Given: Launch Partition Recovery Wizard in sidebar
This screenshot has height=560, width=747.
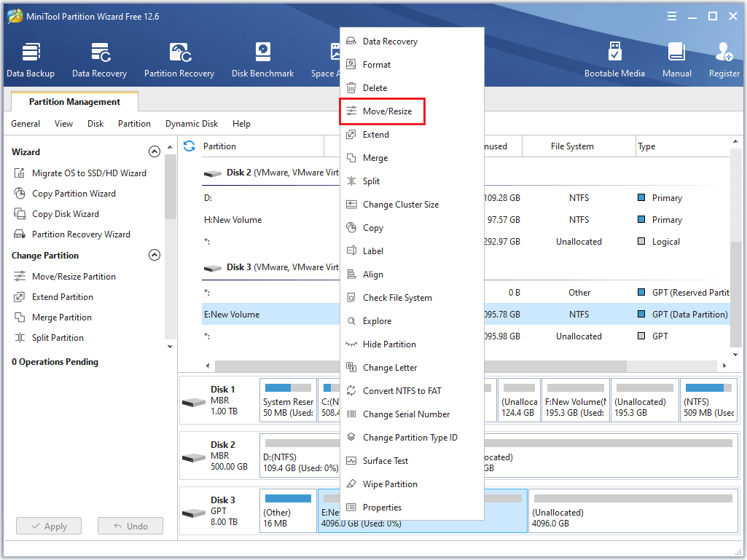Looking at the screenshot, I should [x=72, y=234].
